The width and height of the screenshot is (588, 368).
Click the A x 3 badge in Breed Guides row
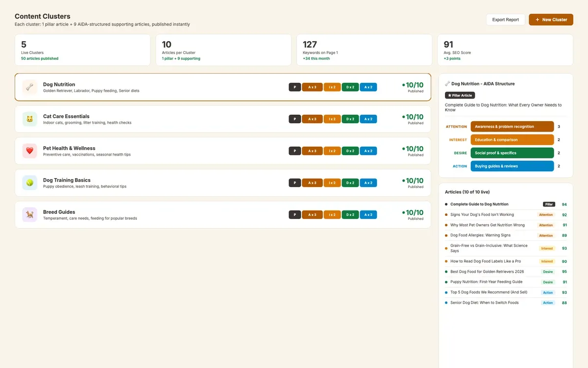pos(312,215)
